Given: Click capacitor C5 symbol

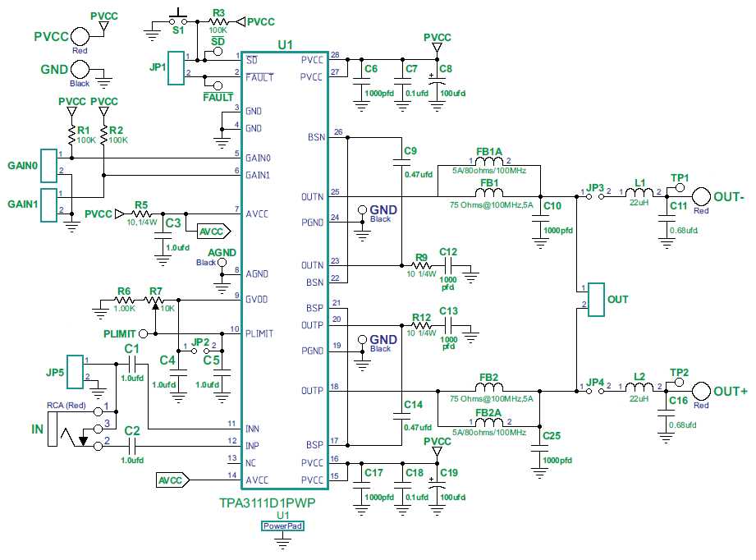Looking at the screenshot, I should 222,373.
